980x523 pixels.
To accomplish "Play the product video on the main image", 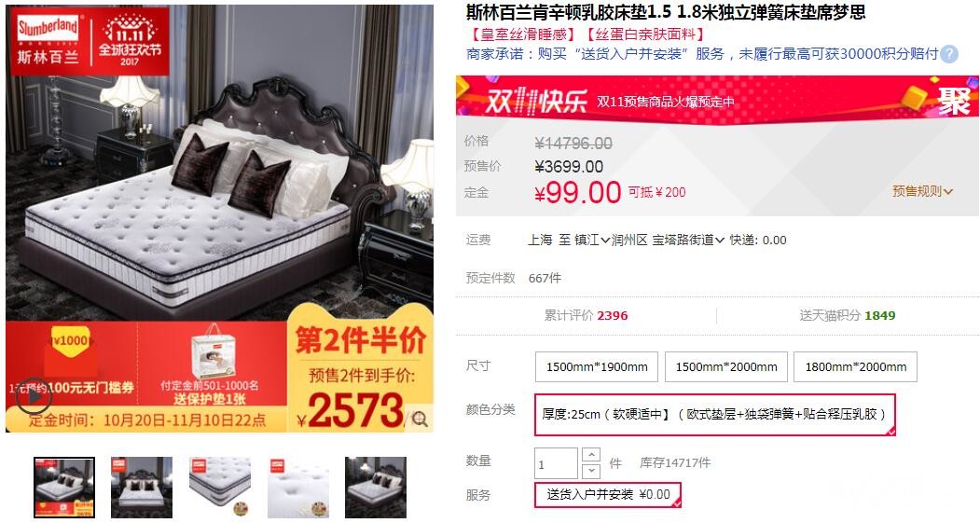I will [x=33, y=395].
